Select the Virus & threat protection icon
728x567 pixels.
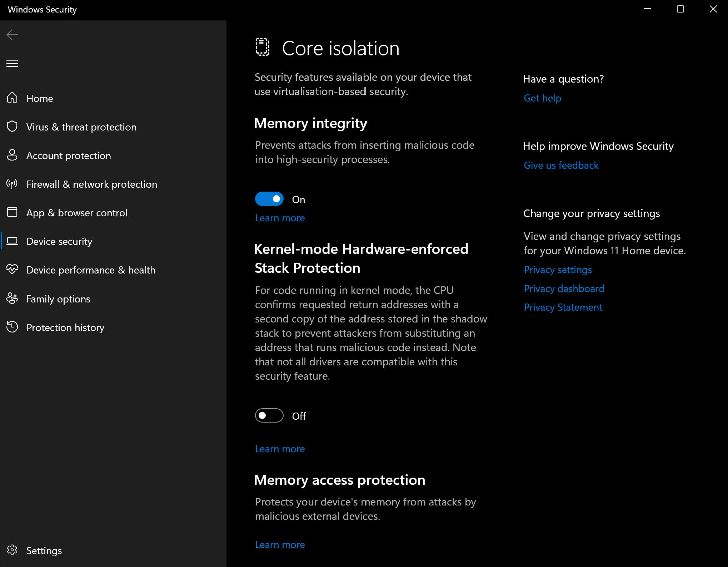pyautogui.click(x=13, y=127)
